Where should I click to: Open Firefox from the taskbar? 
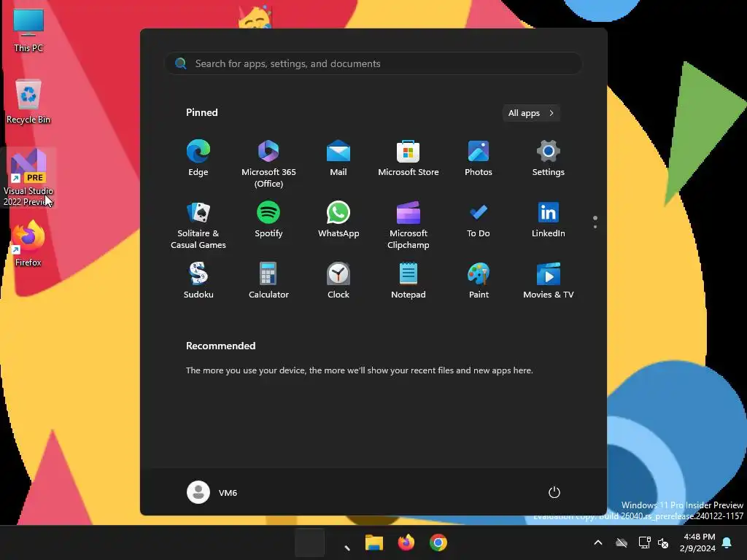tap(406, 542)
